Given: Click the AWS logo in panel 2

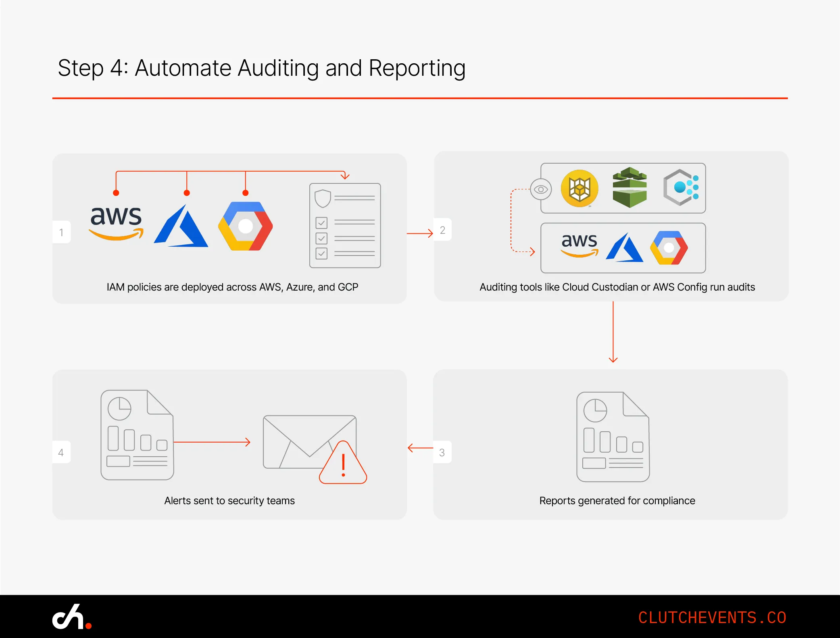Looking at the screenshot, I should pyautogui.click(x=579, y=245).
